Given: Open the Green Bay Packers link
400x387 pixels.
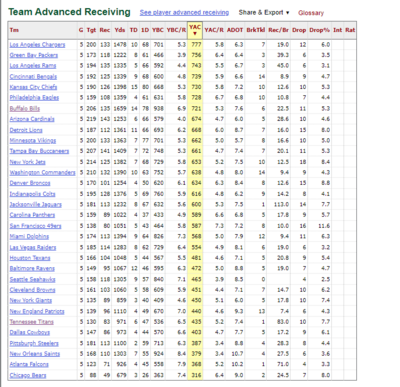Looking at the screenshot, I should [x=34, y=55].
